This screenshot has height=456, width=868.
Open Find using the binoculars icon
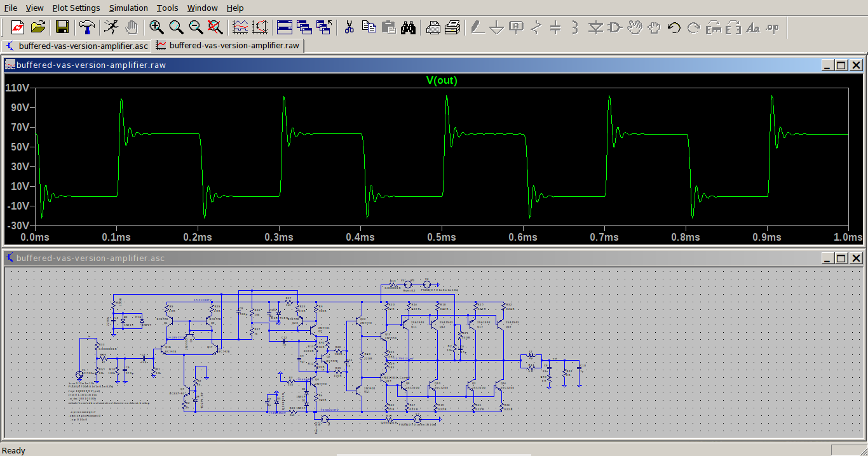pyautogui.click(x=408, y=27)
